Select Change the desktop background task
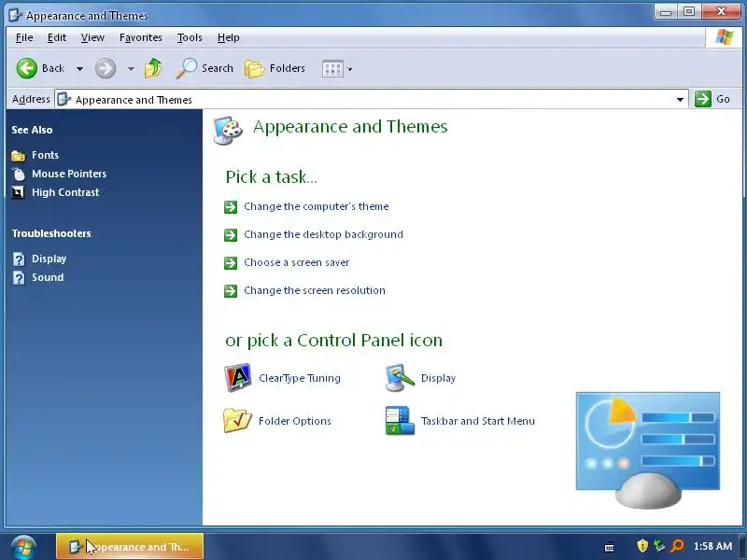This screenshot has height=560, width=747. point(323,234)
